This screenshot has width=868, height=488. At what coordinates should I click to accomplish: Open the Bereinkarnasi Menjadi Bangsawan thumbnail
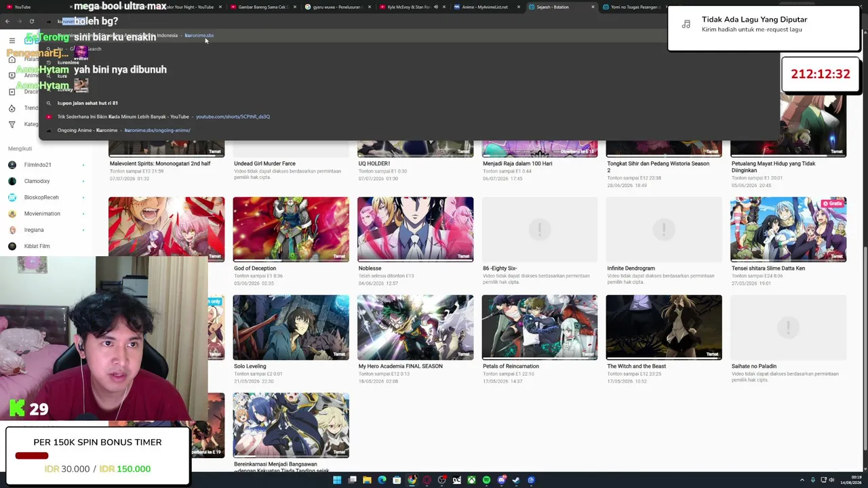[291, 425]
